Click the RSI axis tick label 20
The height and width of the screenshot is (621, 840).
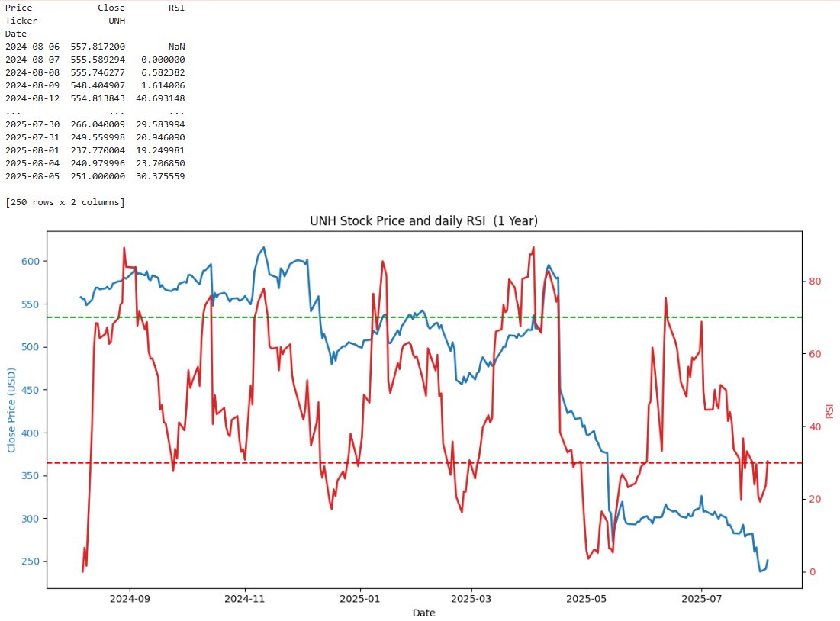point(815,500)
